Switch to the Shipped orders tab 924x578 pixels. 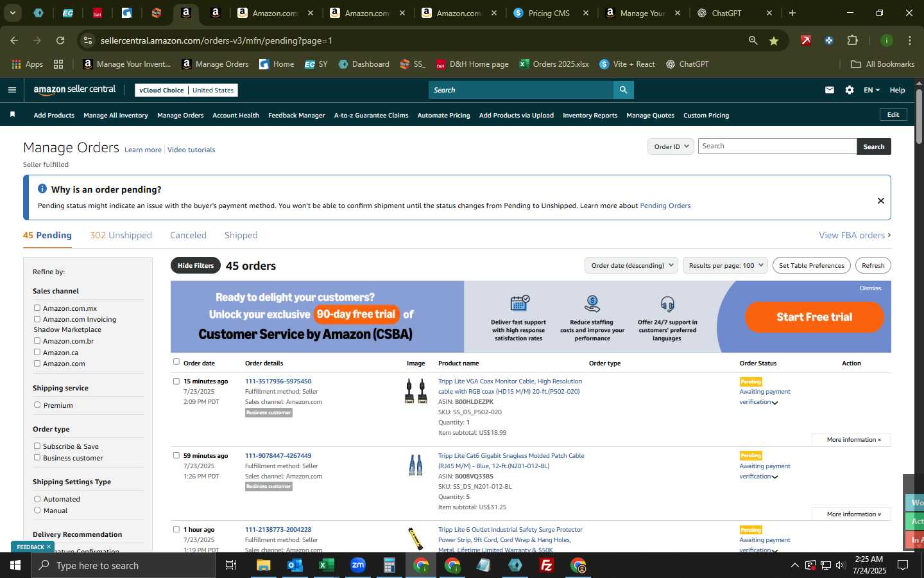(x=241, y=235)
